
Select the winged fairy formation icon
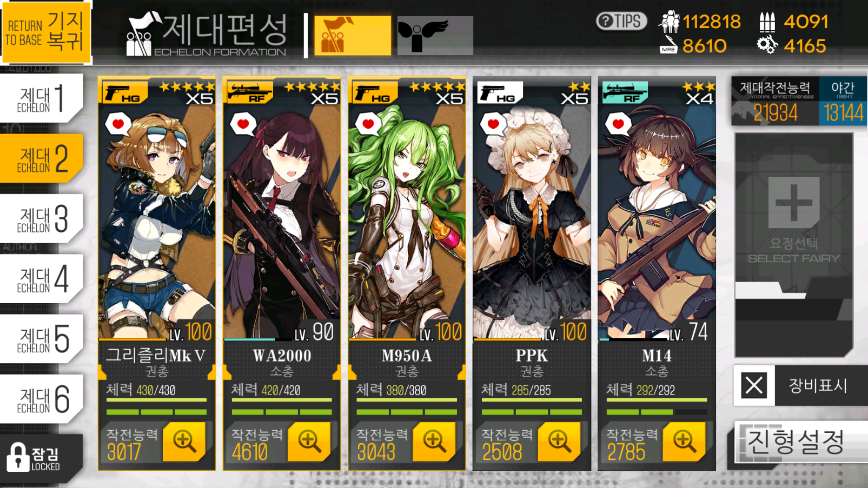coord(435,36)
